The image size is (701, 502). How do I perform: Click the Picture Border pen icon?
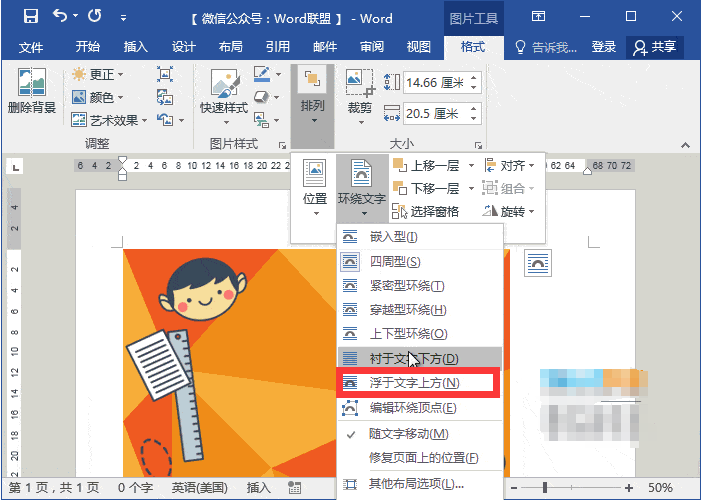click(x=262, y=74)
